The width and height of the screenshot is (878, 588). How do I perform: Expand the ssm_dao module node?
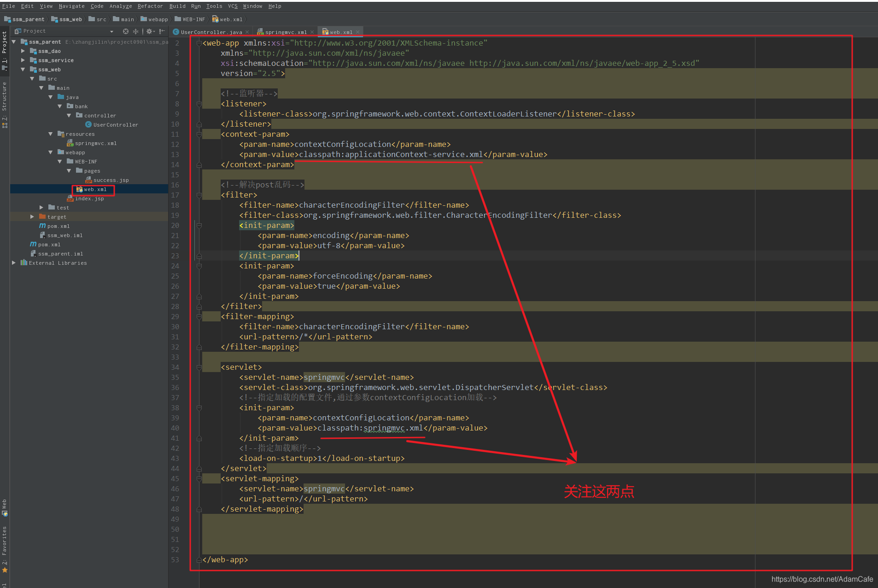pos(23,51)
